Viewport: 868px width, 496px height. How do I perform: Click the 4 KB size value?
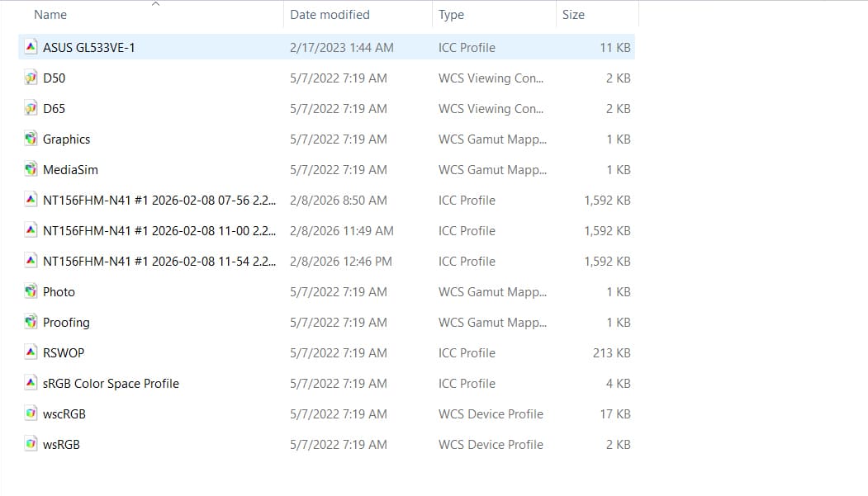point(619,384)
